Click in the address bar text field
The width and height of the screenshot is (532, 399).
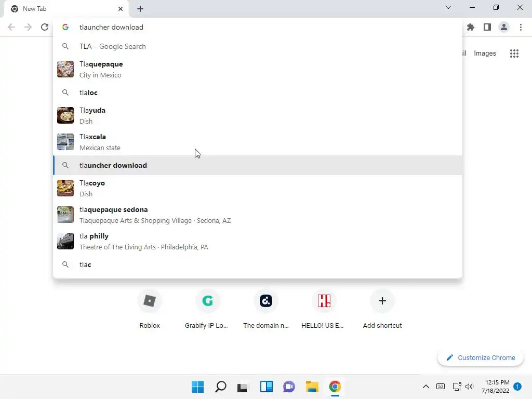point(258,27)
